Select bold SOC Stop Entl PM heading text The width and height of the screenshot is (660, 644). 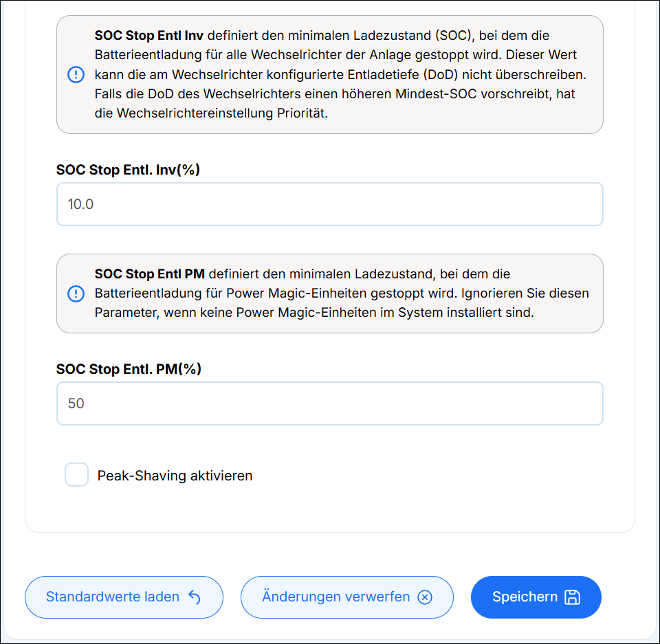[150, 274]
